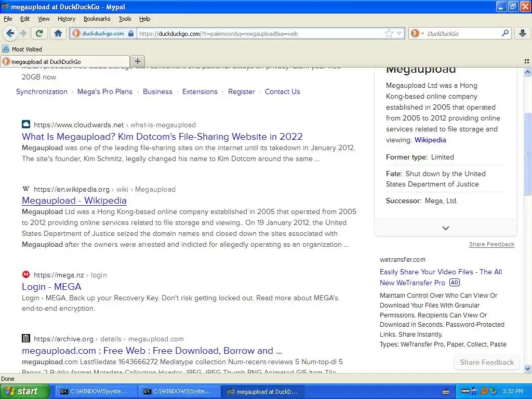Click the padlock security icon in address bar
This screenshot has width=532, height=399.
pos(131,33)
